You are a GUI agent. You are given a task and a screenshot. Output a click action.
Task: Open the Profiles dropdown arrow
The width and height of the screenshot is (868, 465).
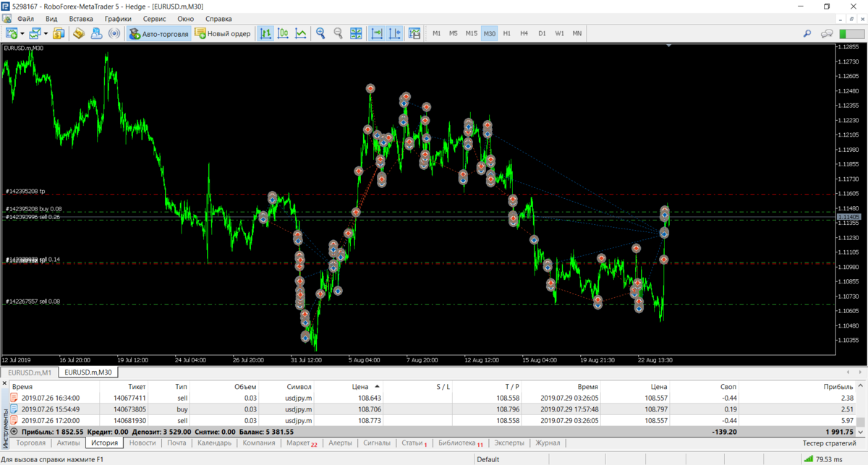point(46,33)
